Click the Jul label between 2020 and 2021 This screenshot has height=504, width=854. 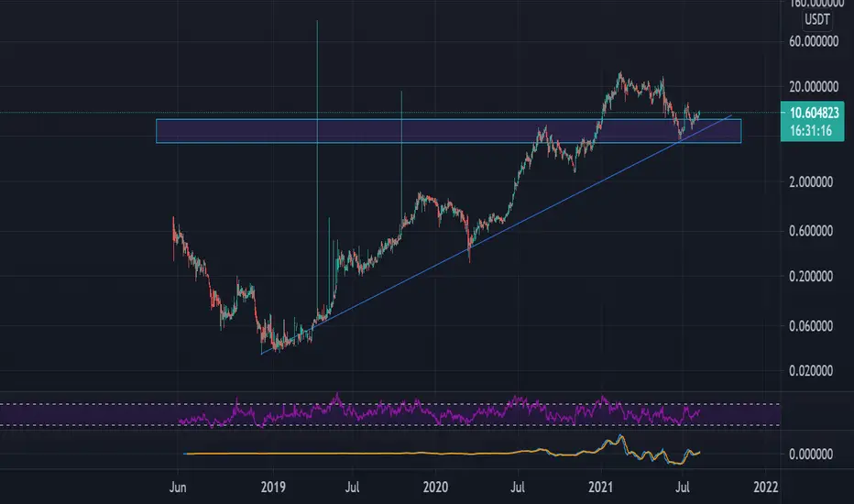(x=518, y=488)
